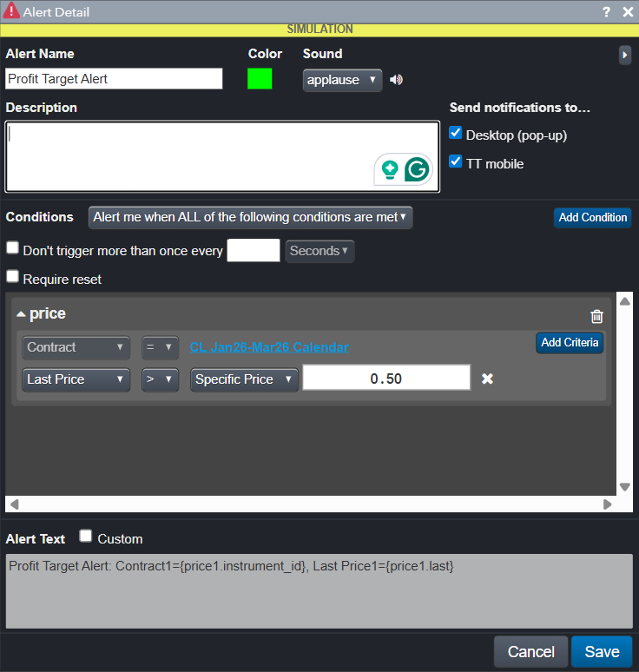Viewport: 639px width, 672px height.
Task: Open help with the question mark icon
Action: point(606,12)
